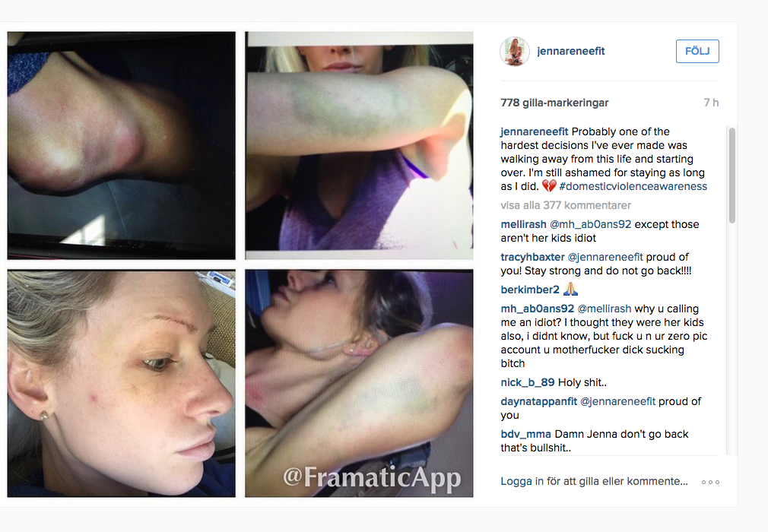The height and width of the screenshot is (532, 768).
Task: Expand visa alla 377 kommentarer
Action: click(x=565, y=205)
